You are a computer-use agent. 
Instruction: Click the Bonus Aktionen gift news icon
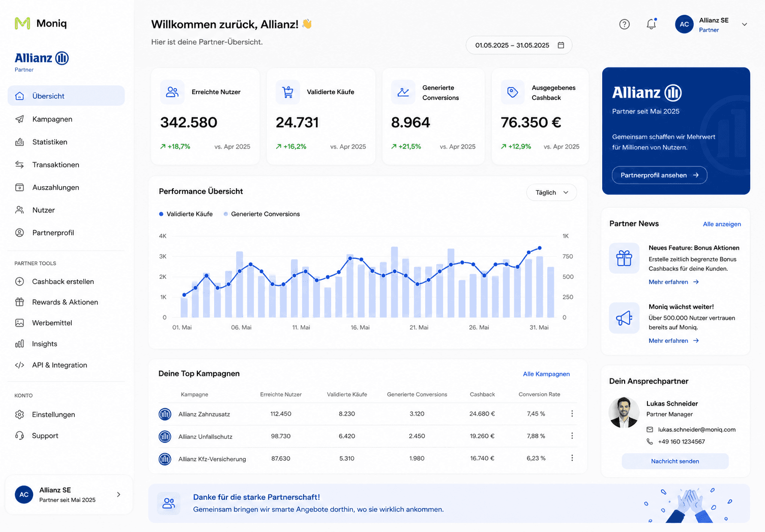pos(624,258)
